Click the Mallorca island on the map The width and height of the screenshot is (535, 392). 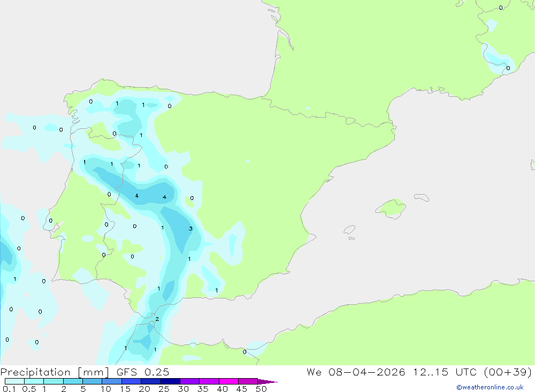click(391, 208)
